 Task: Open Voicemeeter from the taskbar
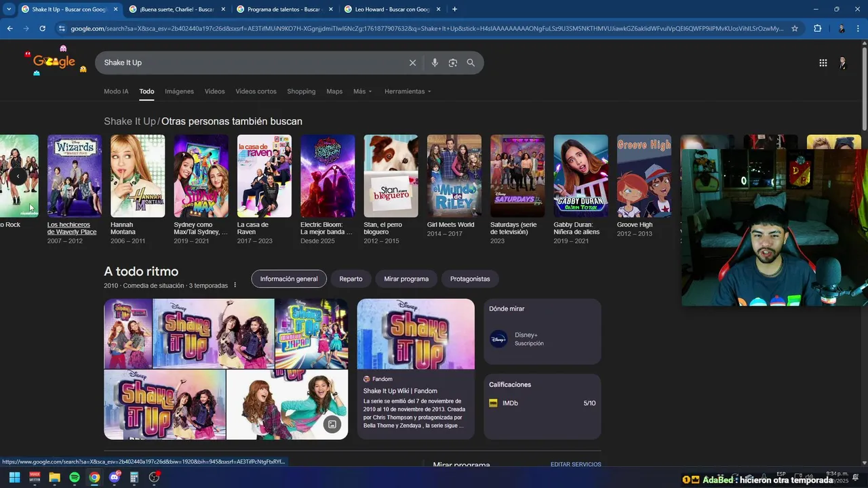35,477
